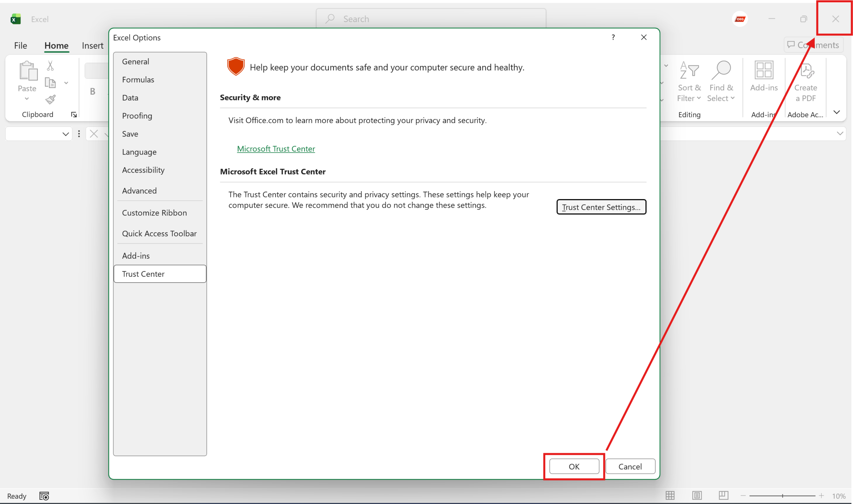Image resolution: width=853 pixels, height=504 pixels.
Task: Open the File tab
Action: pyautogui.click(x=20, y=46)
